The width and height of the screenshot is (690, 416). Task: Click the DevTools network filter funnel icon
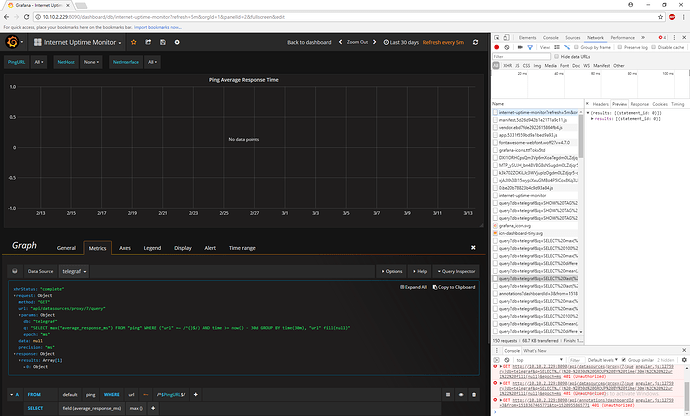click(529, 46)
